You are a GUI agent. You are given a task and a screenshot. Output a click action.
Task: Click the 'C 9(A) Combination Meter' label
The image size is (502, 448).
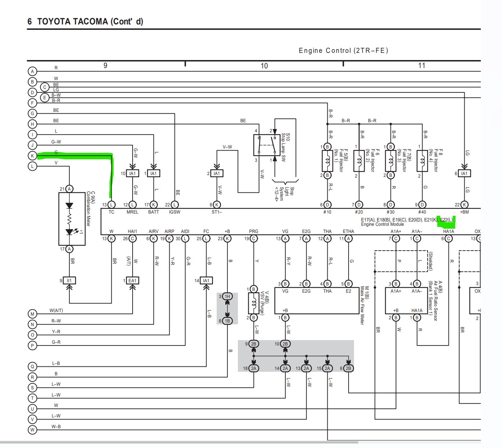[x=90, y=209]
